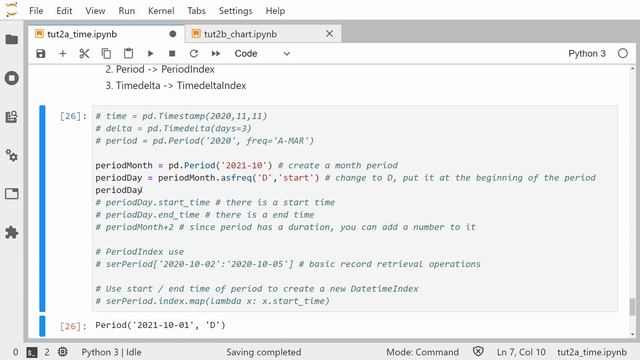Open the Property Inspector gears icon
The height and width of the screenshot is (360, 640).
click(12, 156)
